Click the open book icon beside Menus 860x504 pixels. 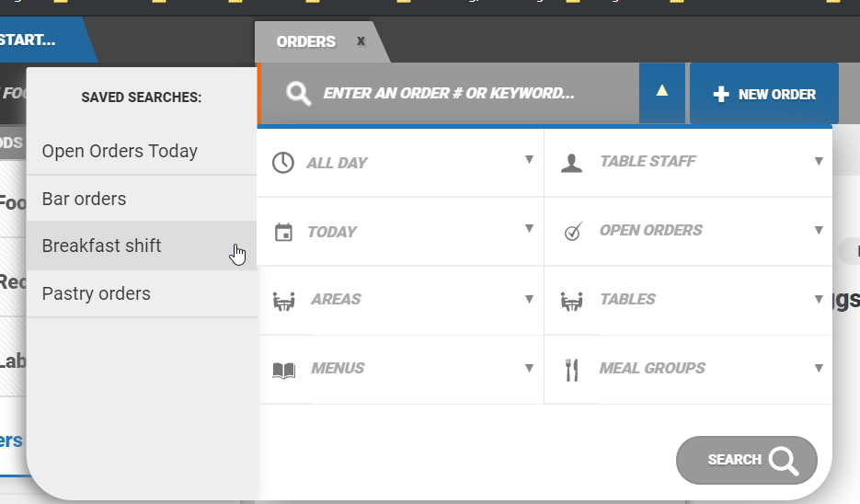[x=284, y=370]
